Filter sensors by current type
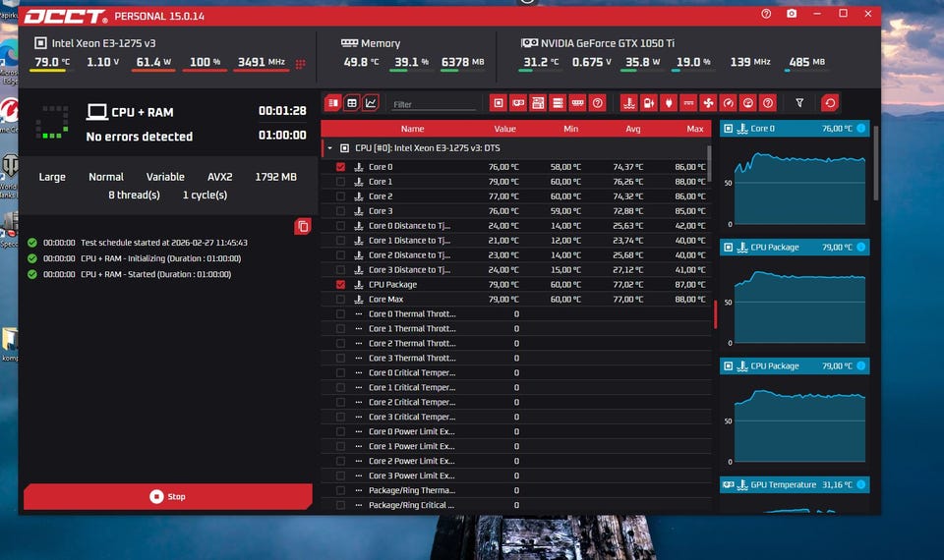Viewport: 944px width, 560px height. coord(688,103)
